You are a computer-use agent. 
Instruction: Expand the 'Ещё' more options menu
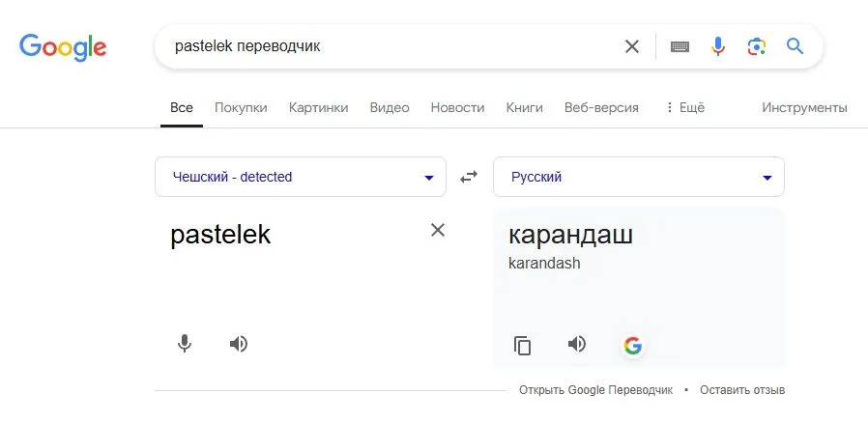684,107
